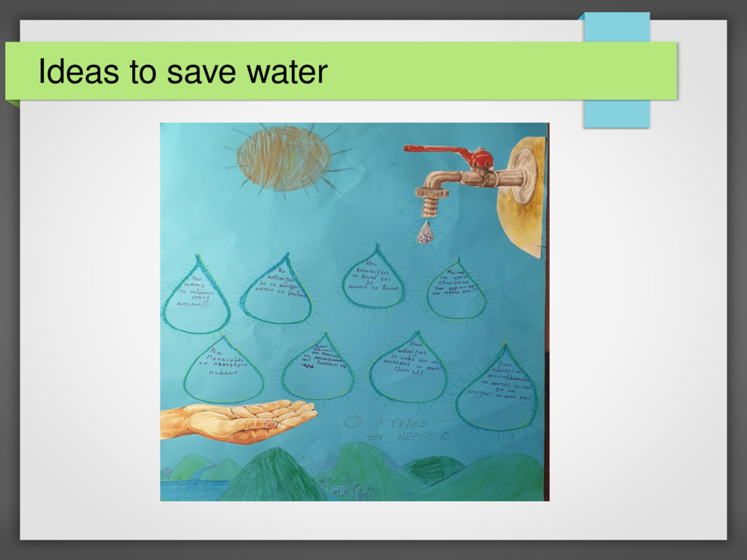Click the small droplet falling from the faucet
Screen dimensions: 747x560
(x=426, y=232)
